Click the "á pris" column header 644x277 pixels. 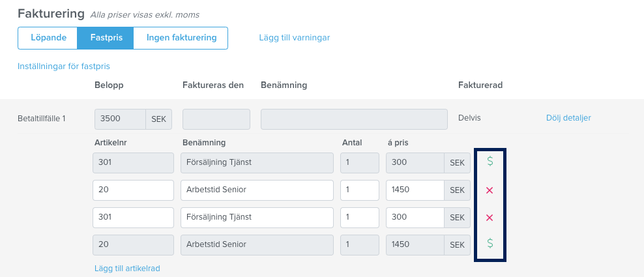click(x=398, y=143)
